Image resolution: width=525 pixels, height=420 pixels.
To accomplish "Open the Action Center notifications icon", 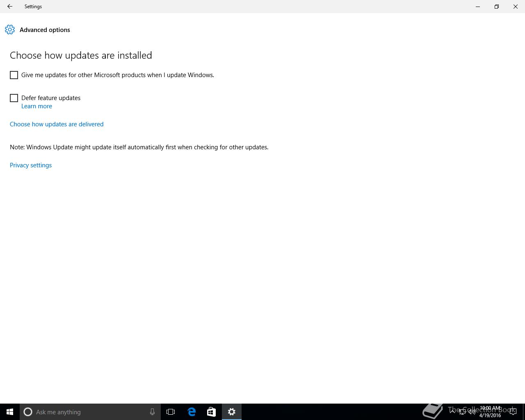I will [513, 412].
